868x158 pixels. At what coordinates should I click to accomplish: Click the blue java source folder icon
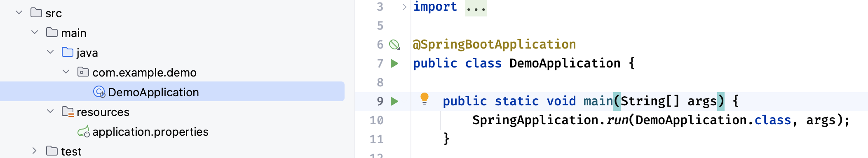[x=68, y=52]
